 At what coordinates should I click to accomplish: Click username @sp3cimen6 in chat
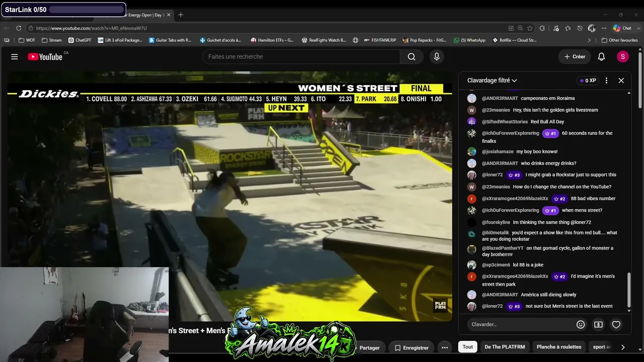pos(496,265)
